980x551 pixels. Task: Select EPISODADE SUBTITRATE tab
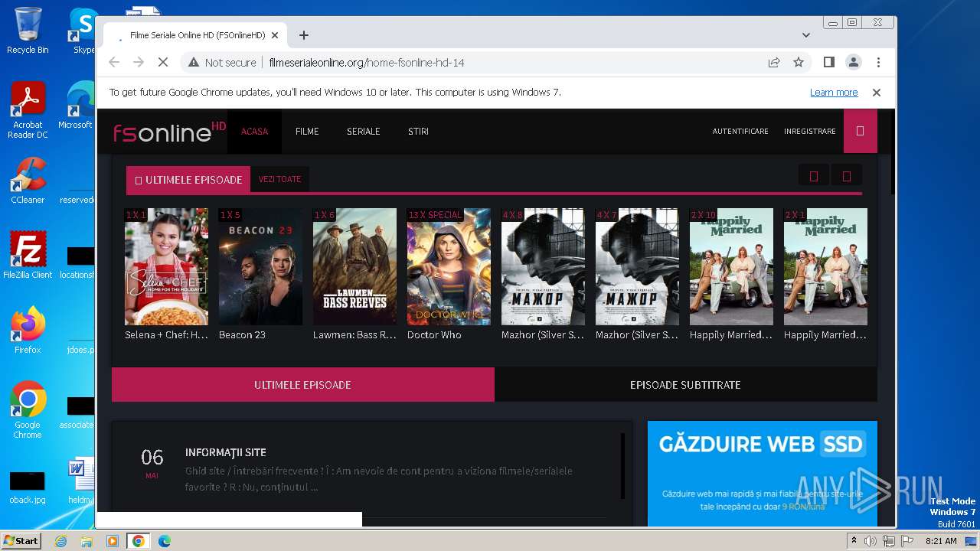click(685, 385)
